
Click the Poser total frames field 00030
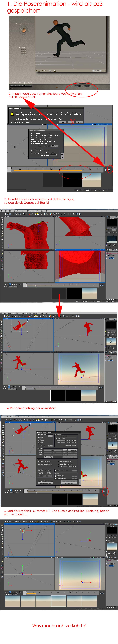click(87, 86)
